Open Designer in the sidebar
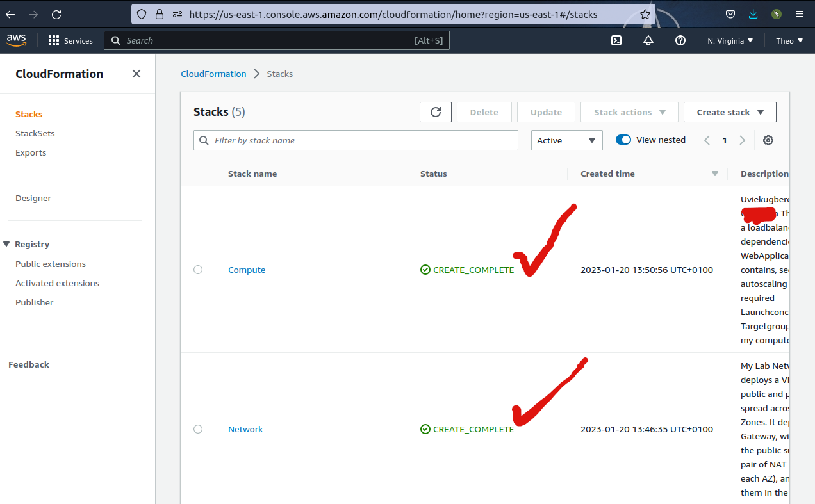Viewport: 815px width, 504px height. pyautogui.click(x=33, y=198)
